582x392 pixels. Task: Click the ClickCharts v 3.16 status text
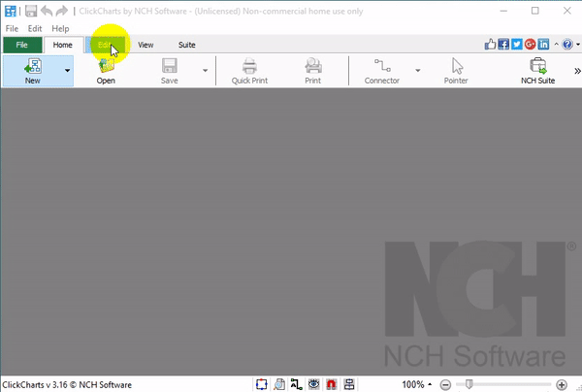[67, 385]
